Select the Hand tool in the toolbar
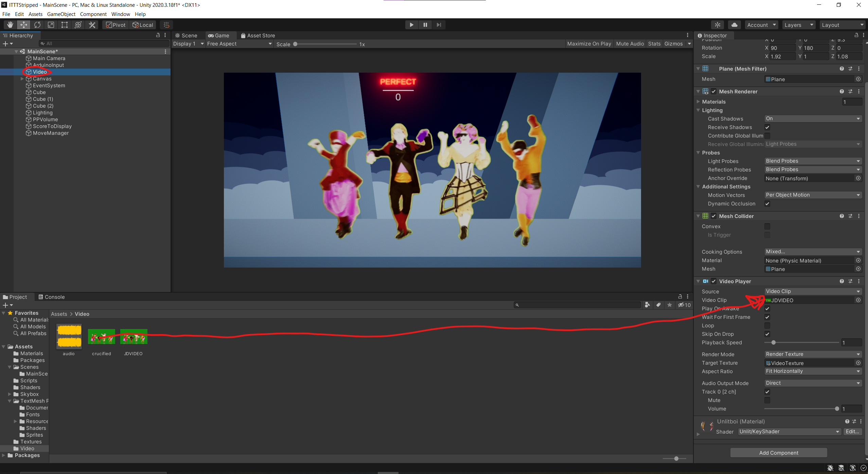This screenshot has width=868, height=474. pos(10,24)
